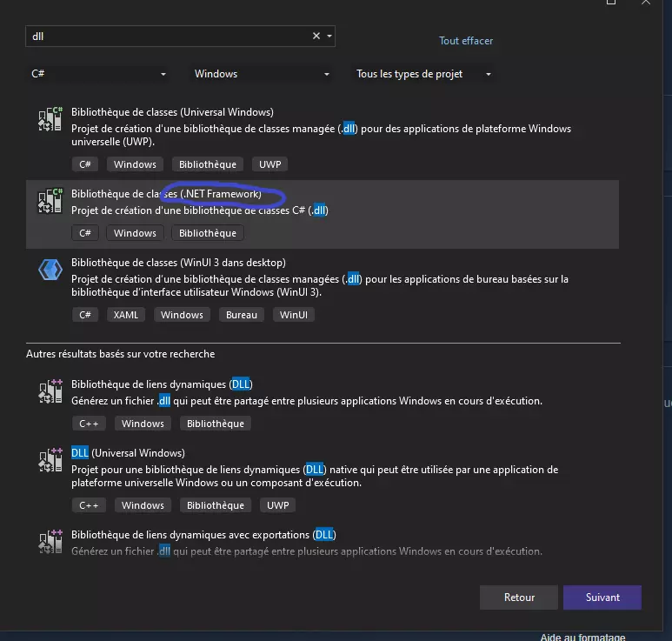Close the dialog window with X

click(x=646, y=2)
